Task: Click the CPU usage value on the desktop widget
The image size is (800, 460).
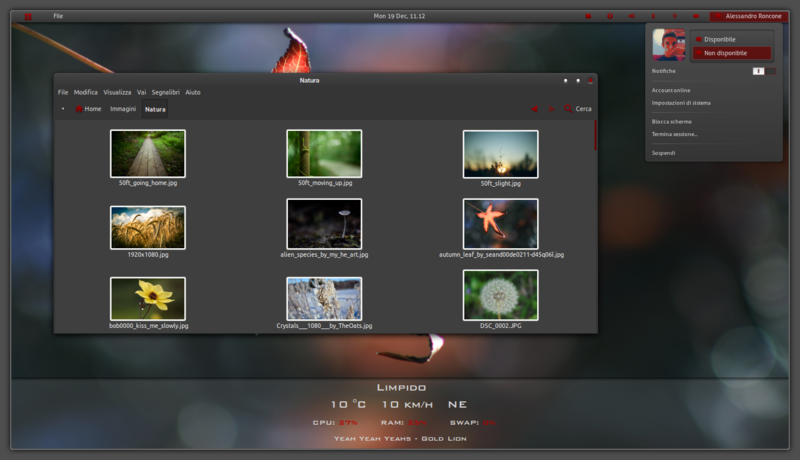Action: (x=348, y=422)
